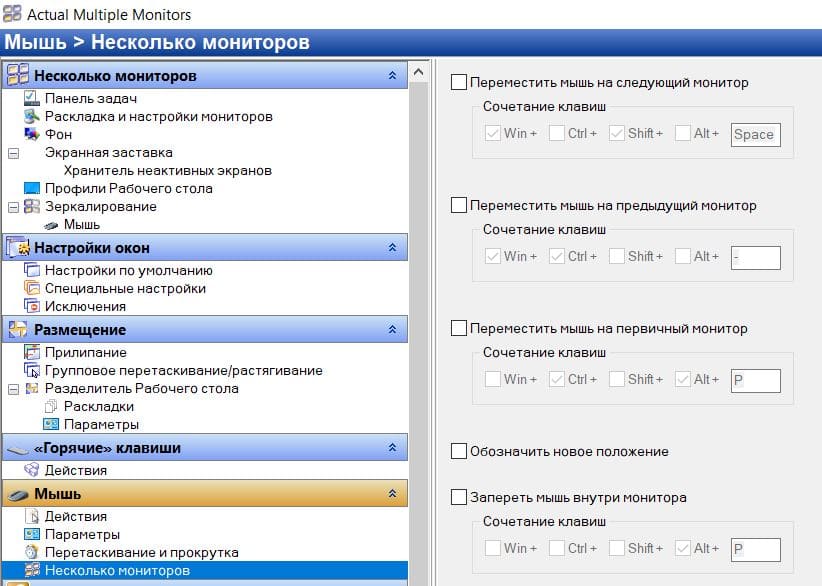This screenshot has height=586, width=822.
Task: Enable Переместить мышь на первичный монитор
Action: (459, 328)
